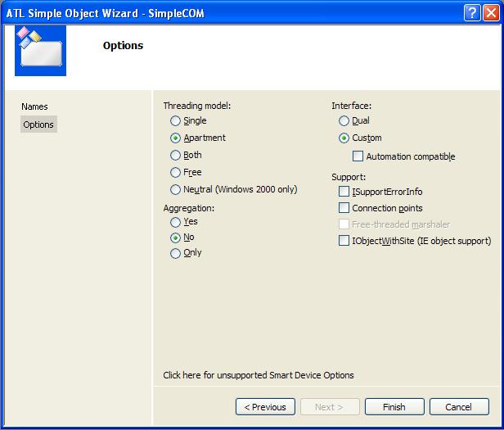Click the Interface label

(x=351, y=106)
